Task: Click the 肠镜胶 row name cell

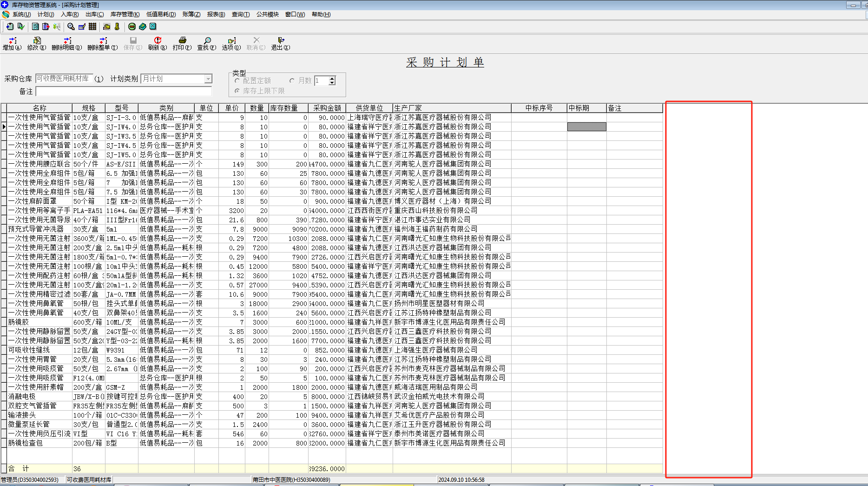Action: [x=39, y=322]
